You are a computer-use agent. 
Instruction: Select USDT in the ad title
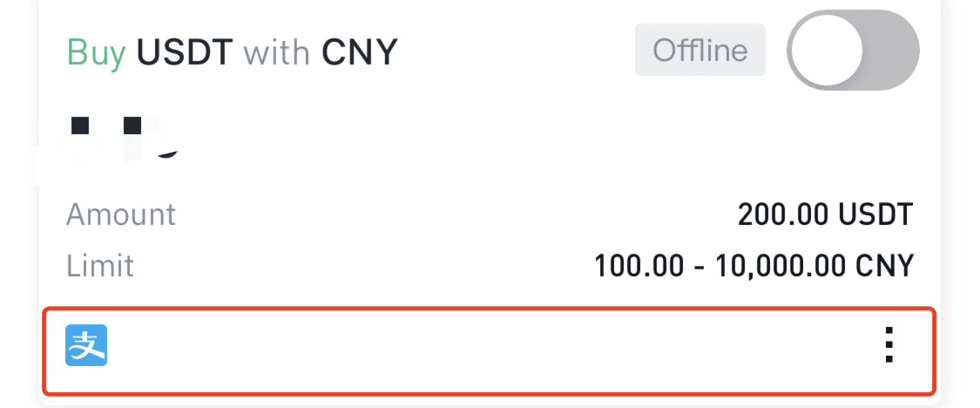(185, 52)
